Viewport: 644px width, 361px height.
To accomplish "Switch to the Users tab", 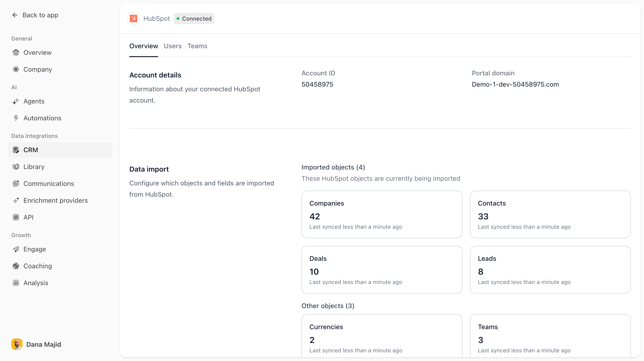I will [x=173, y=46].
